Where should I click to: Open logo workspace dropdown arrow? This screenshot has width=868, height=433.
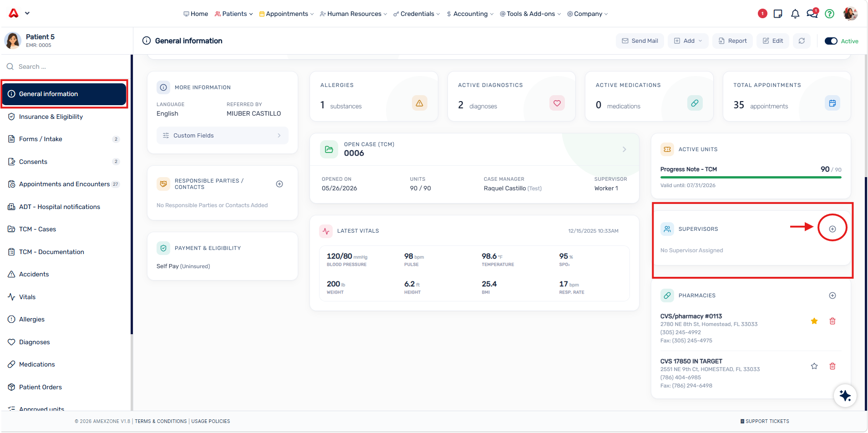[x=27, y=13]
